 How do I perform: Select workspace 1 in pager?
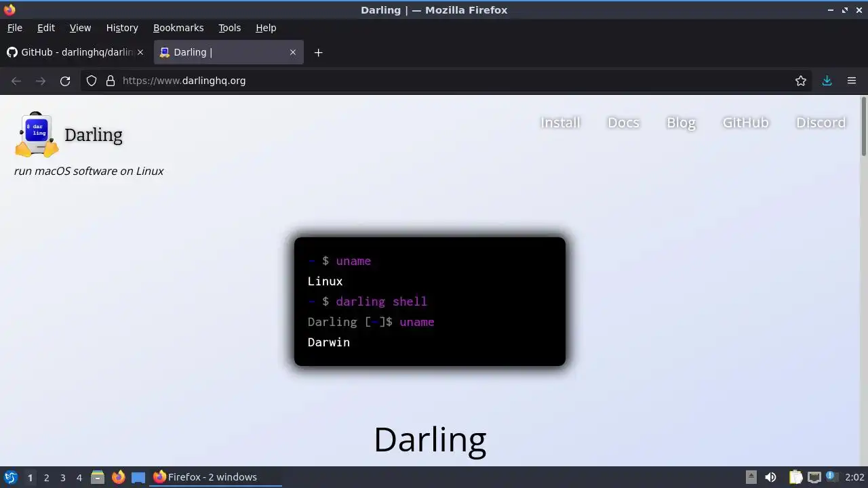pyautogui.click(x=30, y=477)
